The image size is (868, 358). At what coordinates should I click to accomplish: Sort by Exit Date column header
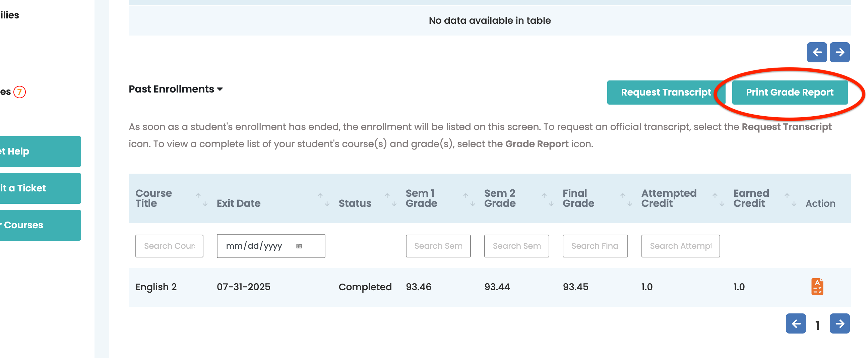point(239,203)
